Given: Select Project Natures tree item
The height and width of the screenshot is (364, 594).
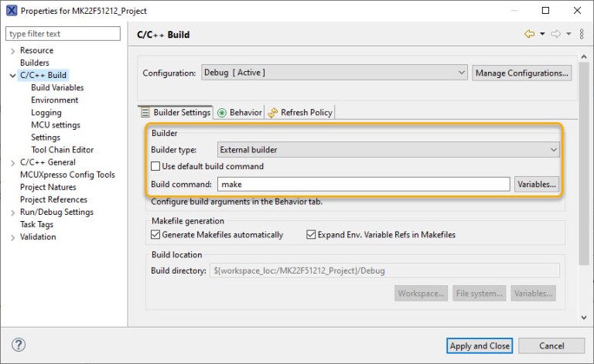Looking at the screenshot, I should (48, 187).
